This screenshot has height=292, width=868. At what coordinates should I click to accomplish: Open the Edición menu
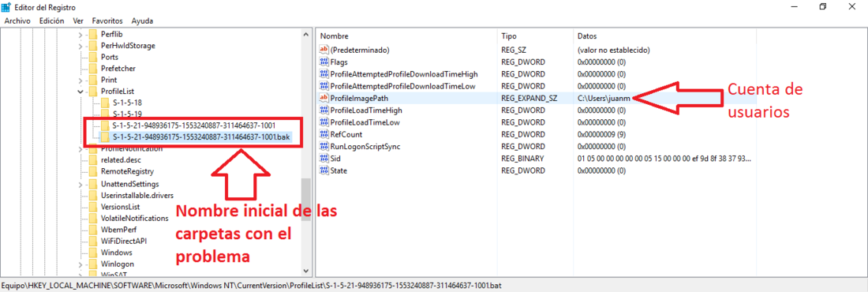pyautogui.click(x=52, y=21)
